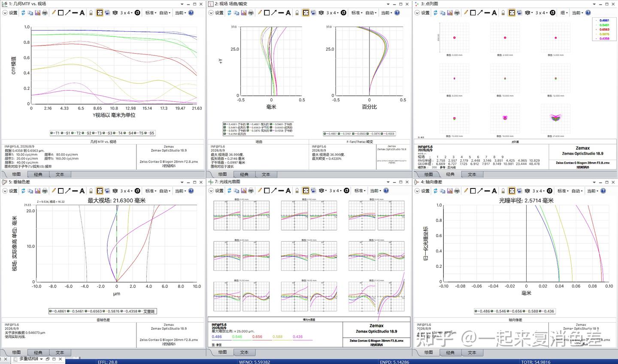618x364 pixels.
Task: Click the 多重结构编辑器 minimized window title
Action: 28,359
